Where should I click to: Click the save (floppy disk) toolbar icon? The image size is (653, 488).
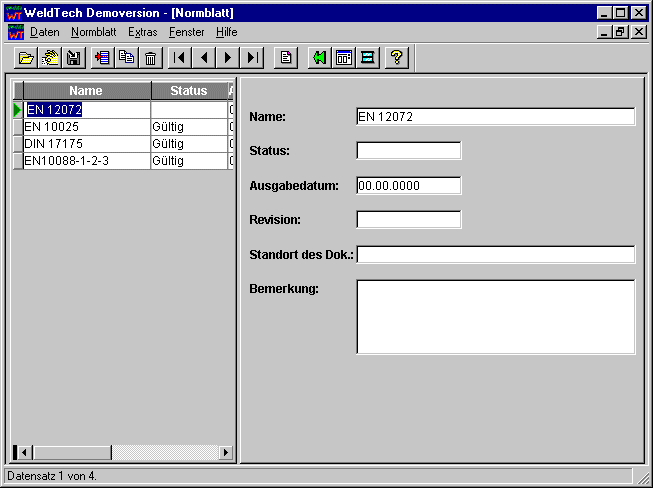pos(74,58)
